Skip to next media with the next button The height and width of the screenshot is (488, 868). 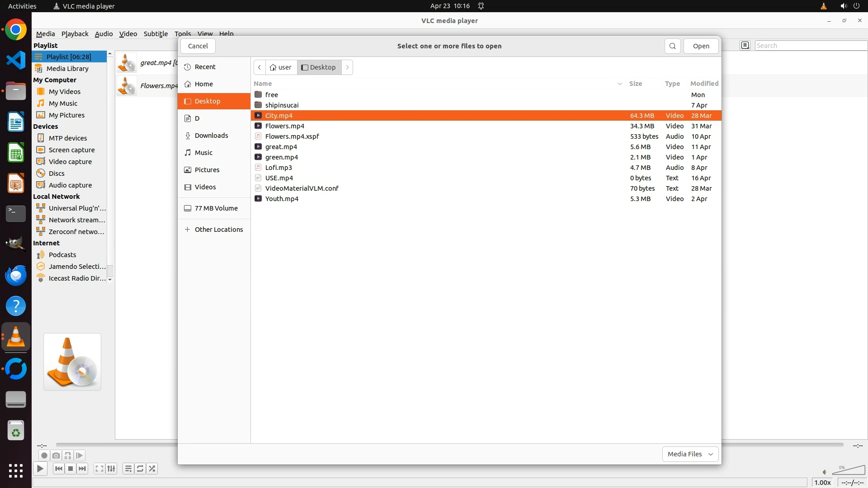click(82, 469)
